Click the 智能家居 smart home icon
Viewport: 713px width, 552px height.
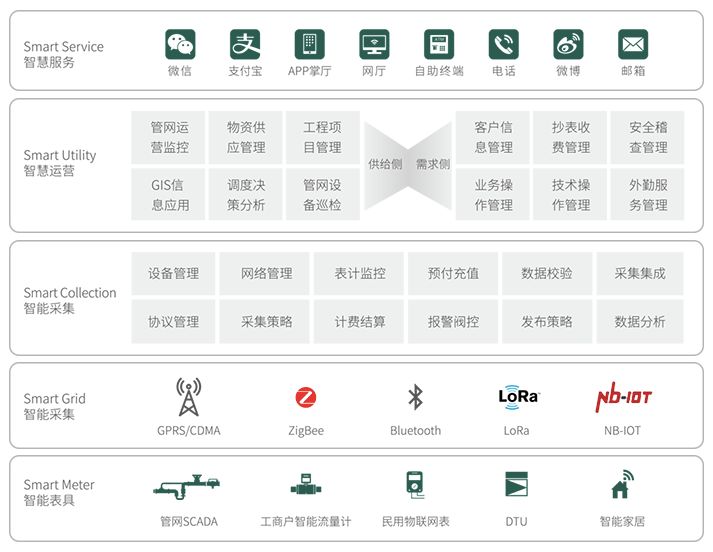pyautogui.click(x=623, y=484)
